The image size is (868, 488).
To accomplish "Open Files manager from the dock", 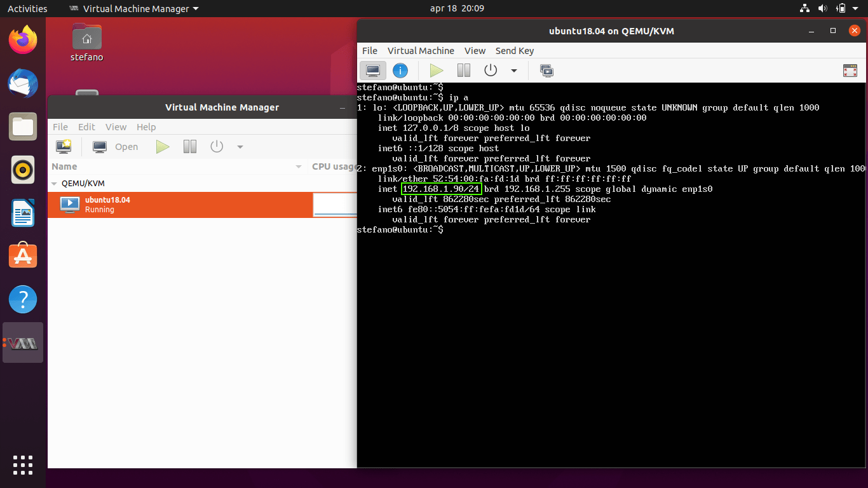I will click(23, 126).
